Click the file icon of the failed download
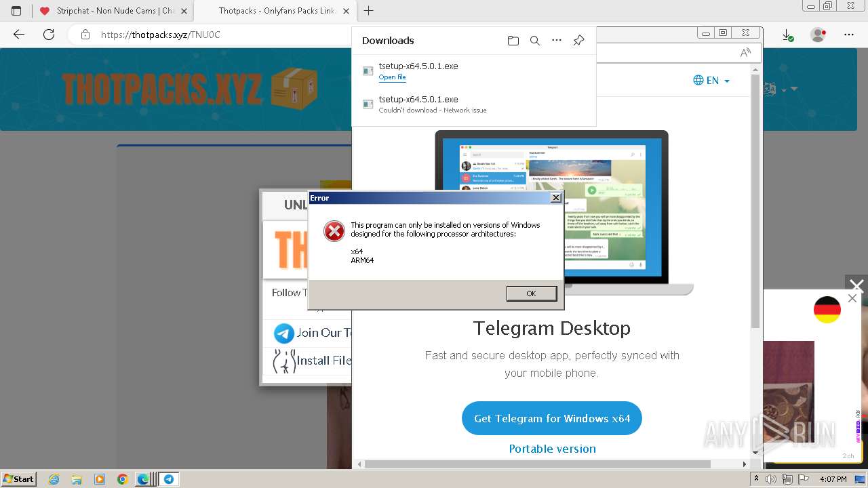This screenshot has width=868, height=488. 368,104
